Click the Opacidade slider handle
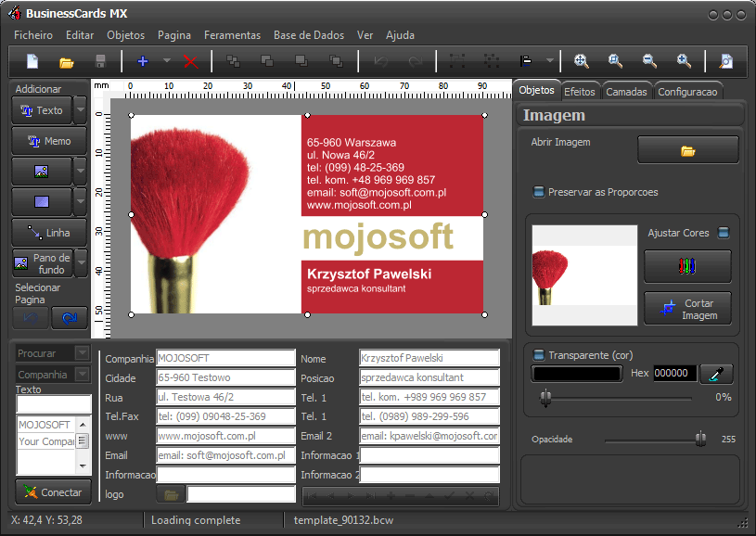This screenshot has height=536, width=756. [700, 440]
